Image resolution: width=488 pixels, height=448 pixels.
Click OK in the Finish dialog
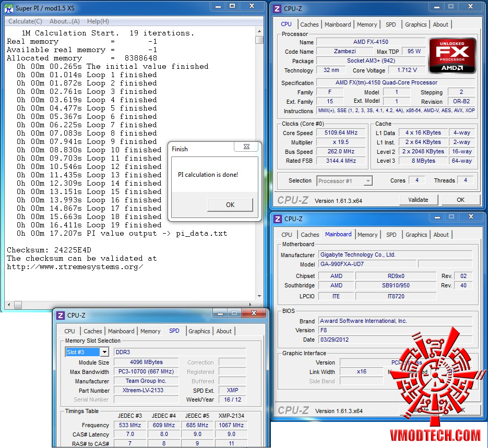(x=230, y=205)
